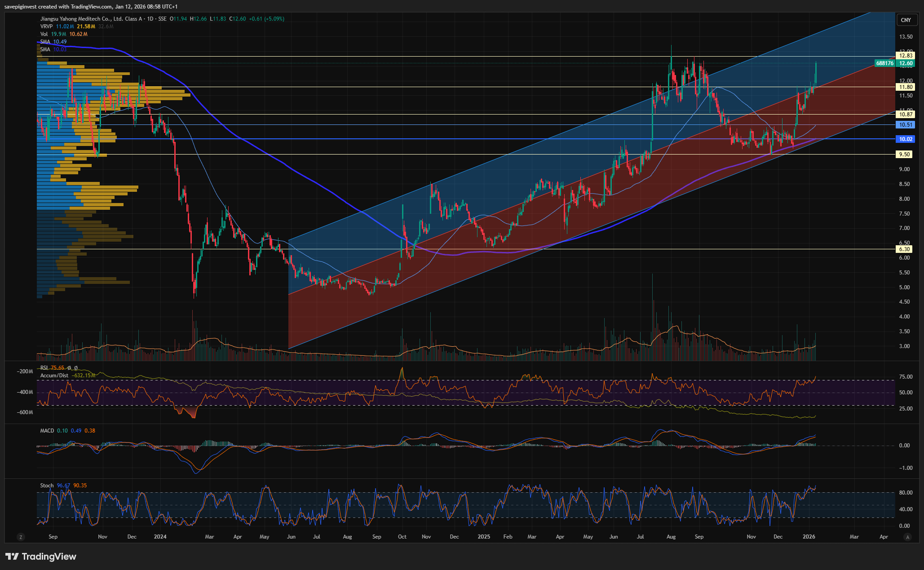Click the Stoch indicator legend

pos(46,486)
